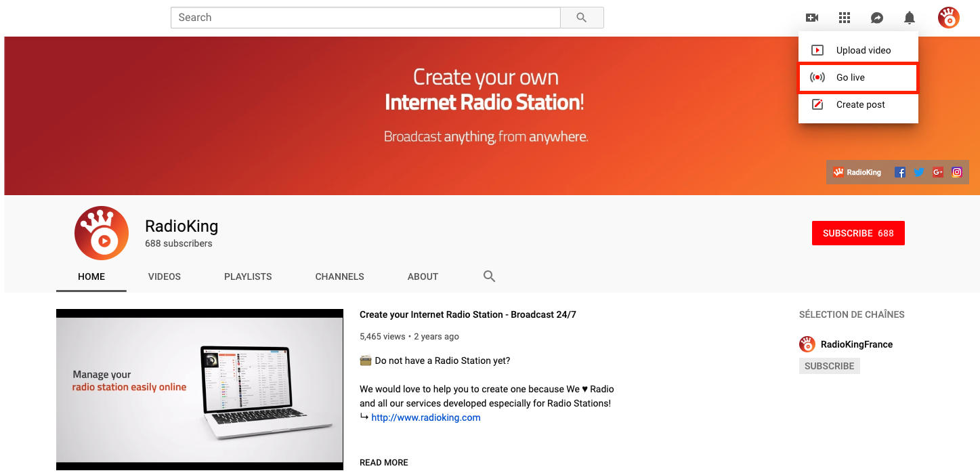Open the Instagram banner link

(956, 172)
